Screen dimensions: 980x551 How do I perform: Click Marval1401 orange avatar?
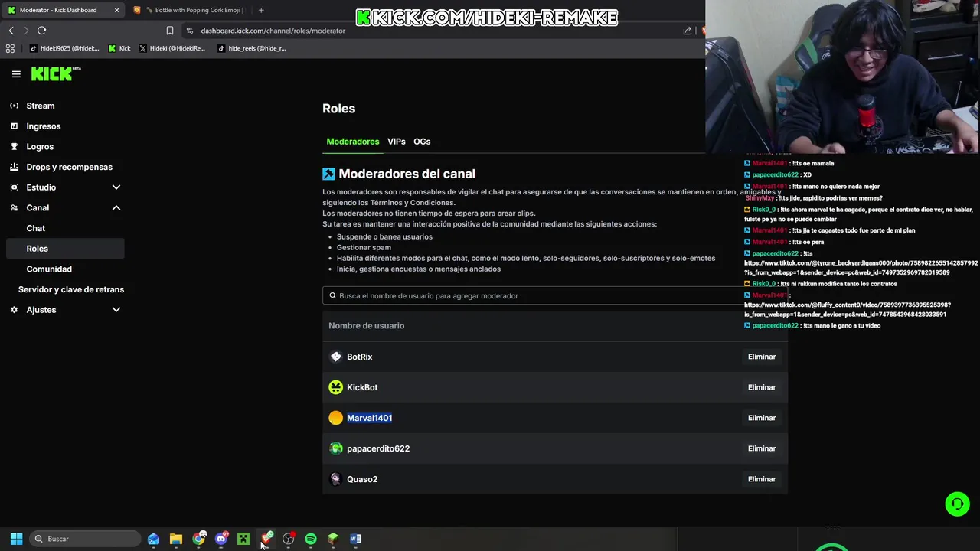[335, 418]
